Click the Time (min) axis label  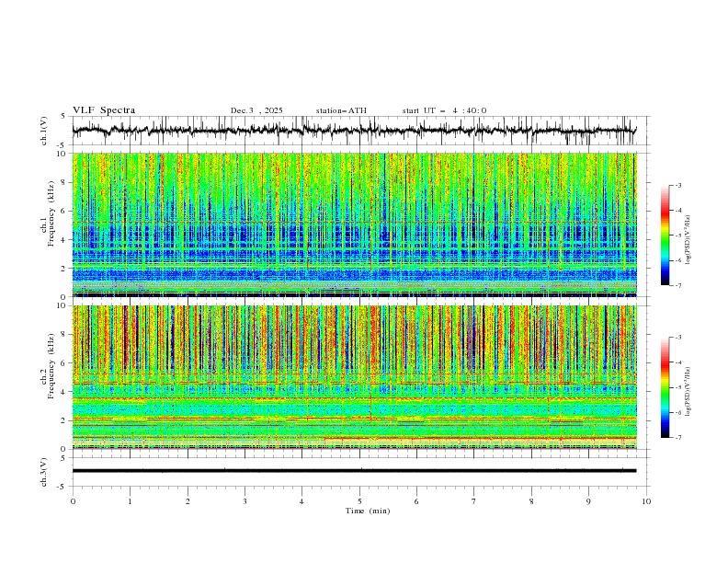[368, 511]
